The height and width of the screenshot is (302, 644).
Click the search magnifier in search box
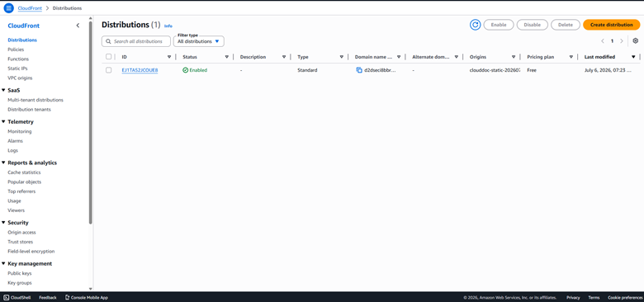(109, 41)
